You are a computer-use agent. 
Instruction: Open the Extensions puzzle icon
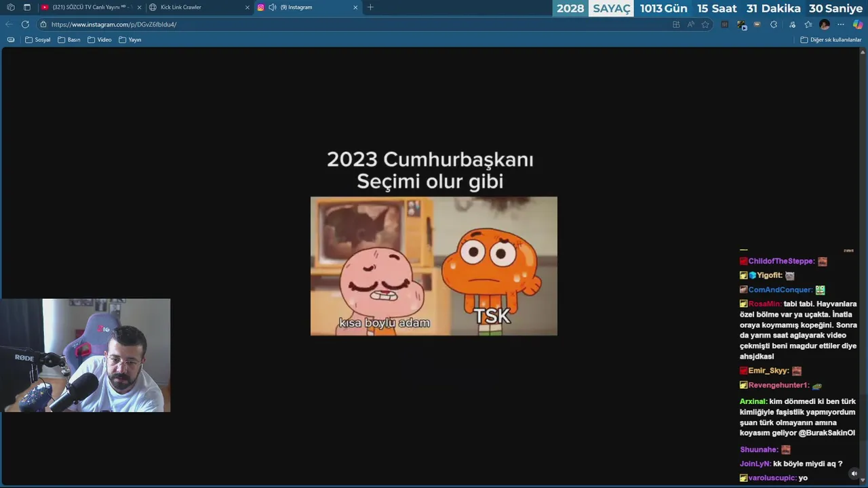tap(774, 24)
